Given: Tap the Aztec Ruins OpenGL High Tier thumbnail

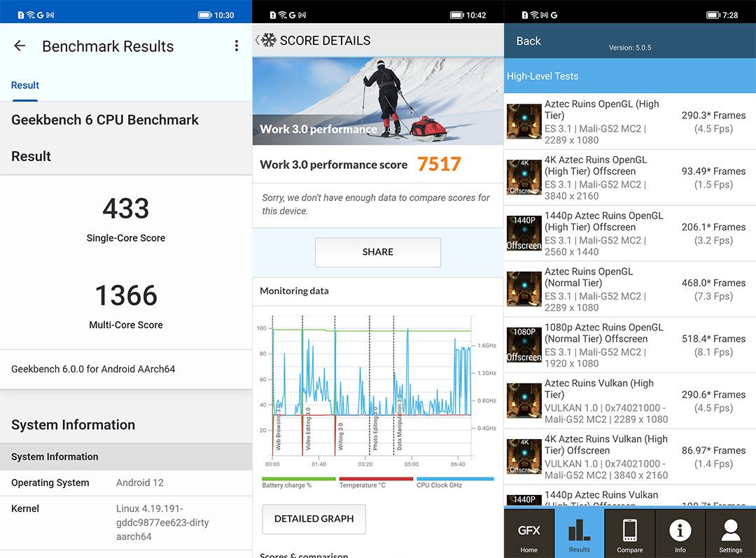Looking at the screenshot, I should [524, 122].
